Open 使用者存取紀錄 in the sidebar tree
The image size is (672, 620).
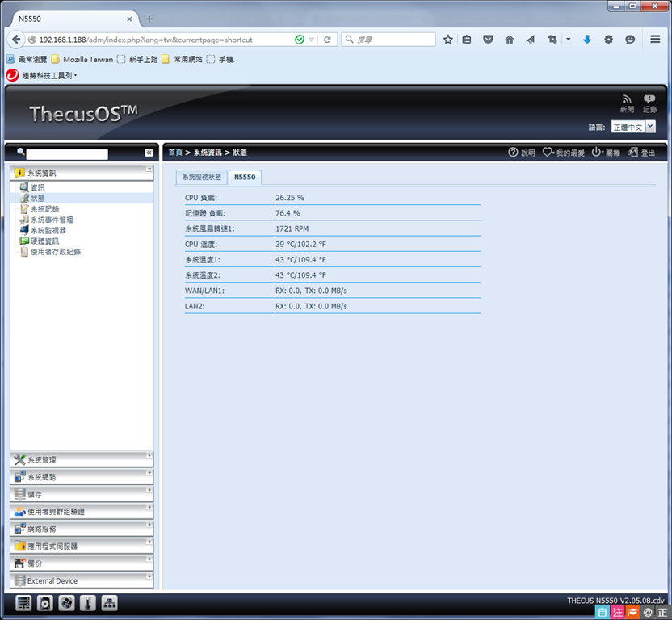pos(55,252)
